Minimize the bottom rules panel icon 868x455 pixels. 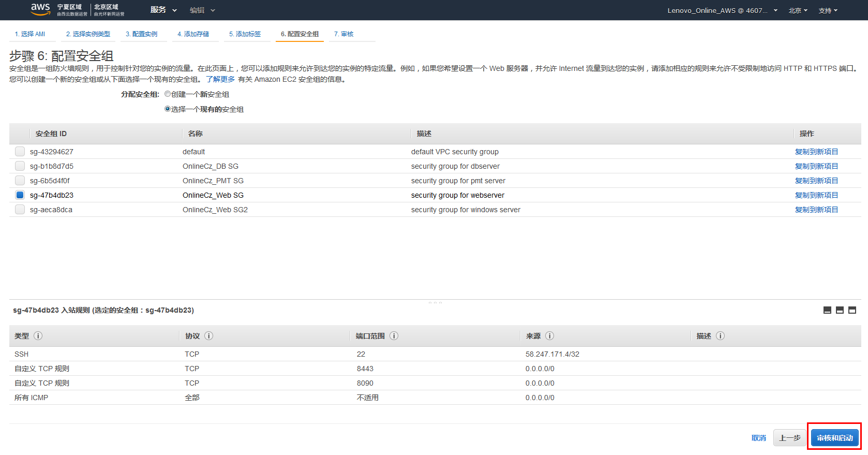point(827,310)
